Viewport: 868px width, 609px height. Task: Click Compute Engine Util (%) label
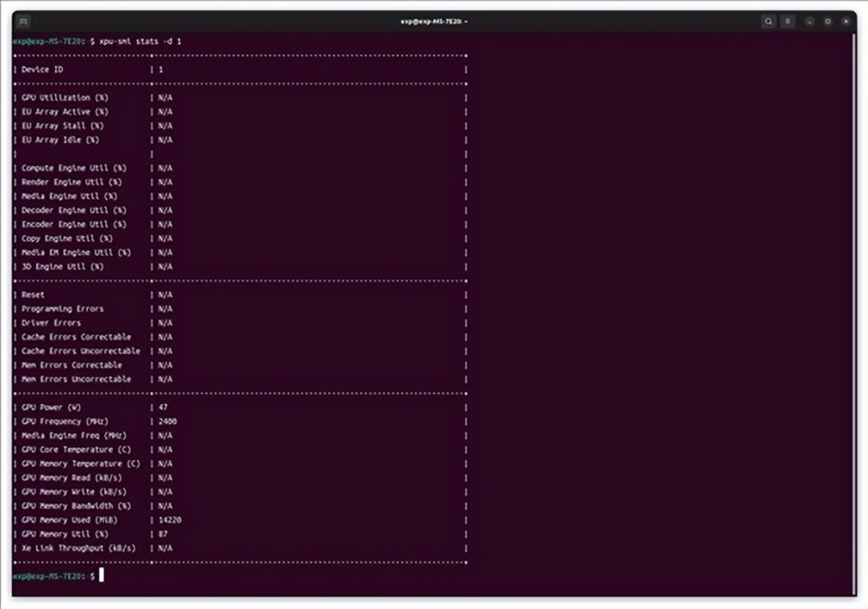click(73, 168)
